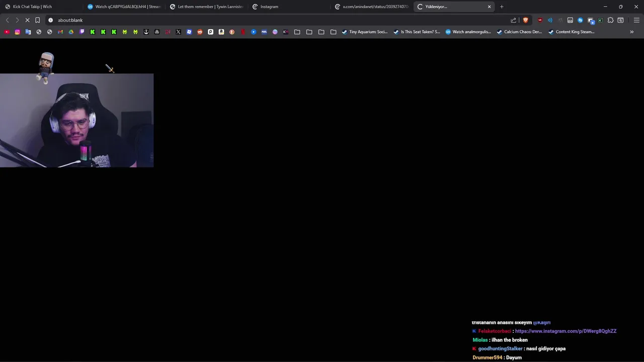The image size is (644, 362).
Task: Switch to the Instagram tab
Action: (289, 7)
